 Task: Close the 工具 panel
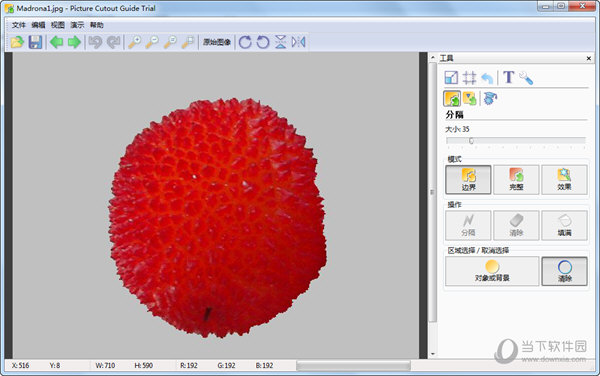tap(589, 59)
